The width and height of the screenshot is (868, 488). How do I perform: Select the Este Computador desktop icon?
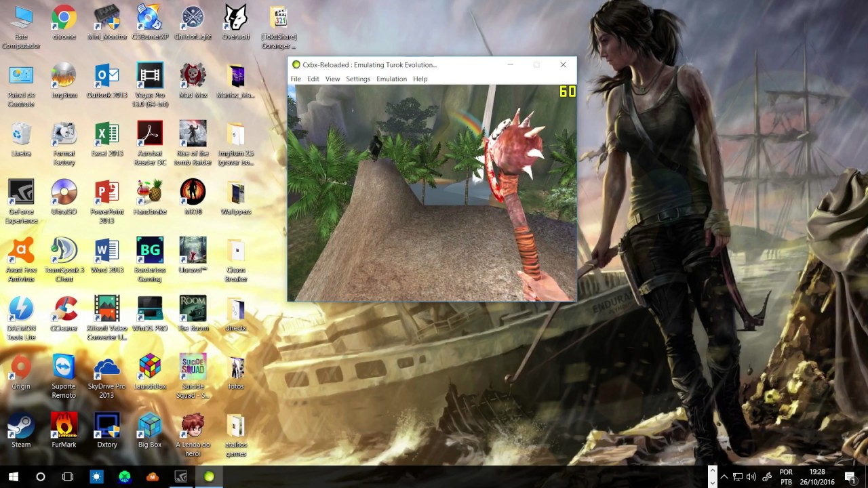(21, 27)
